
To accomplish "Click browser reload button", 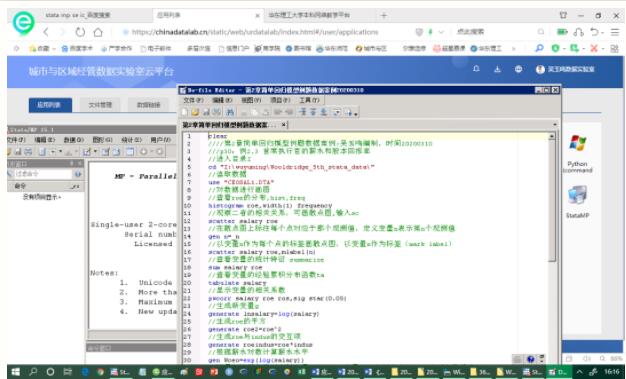I will click(x=80, y=32).
